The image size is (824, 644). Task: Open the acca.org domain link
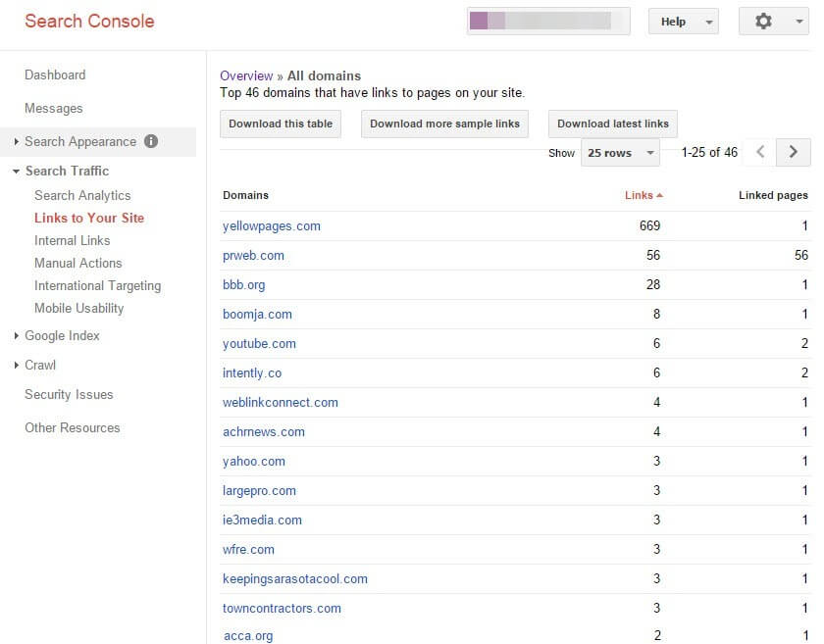[248, 636]
